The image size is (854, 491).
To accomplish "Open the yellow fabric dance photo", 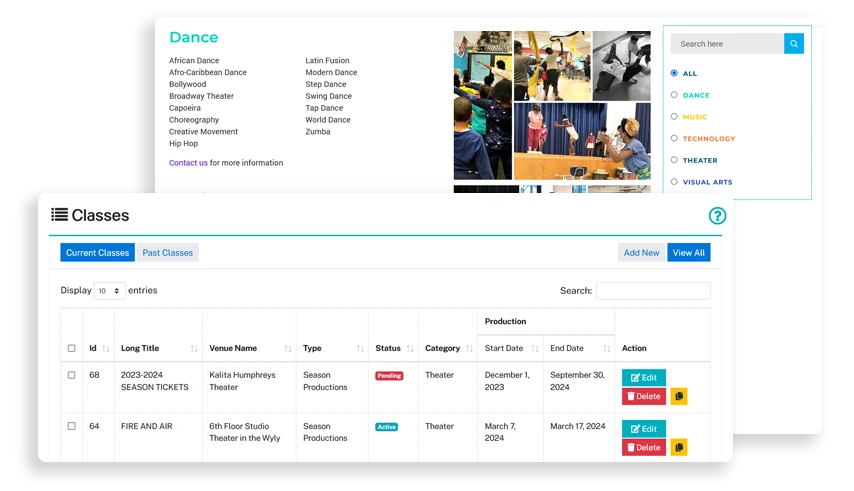I will tap(552, 66).
